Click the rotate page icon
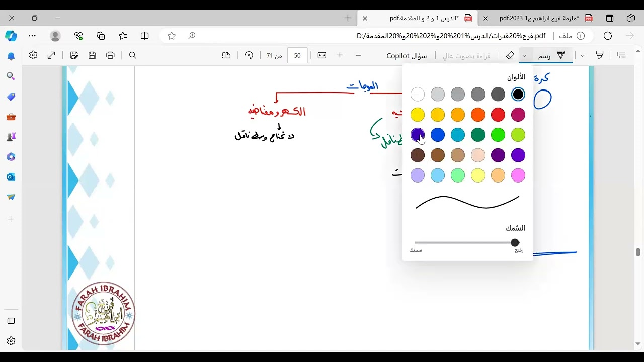Image resolution: width=644 pixels, height=362 pixels. click(249, 55)
